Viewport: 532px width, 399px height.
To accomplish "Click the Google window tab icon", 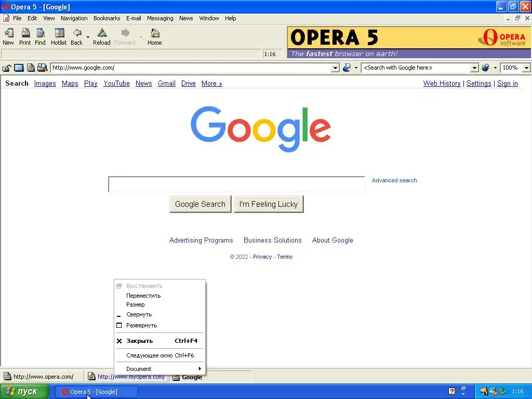I will point(176,377).
